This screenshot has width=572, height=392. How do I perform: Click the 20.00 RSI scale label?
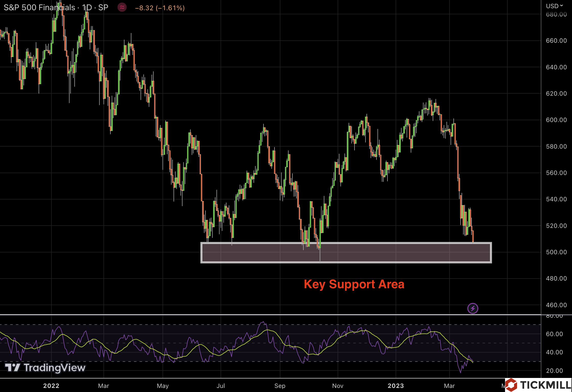pyautogui.click(x=554, y=371)
